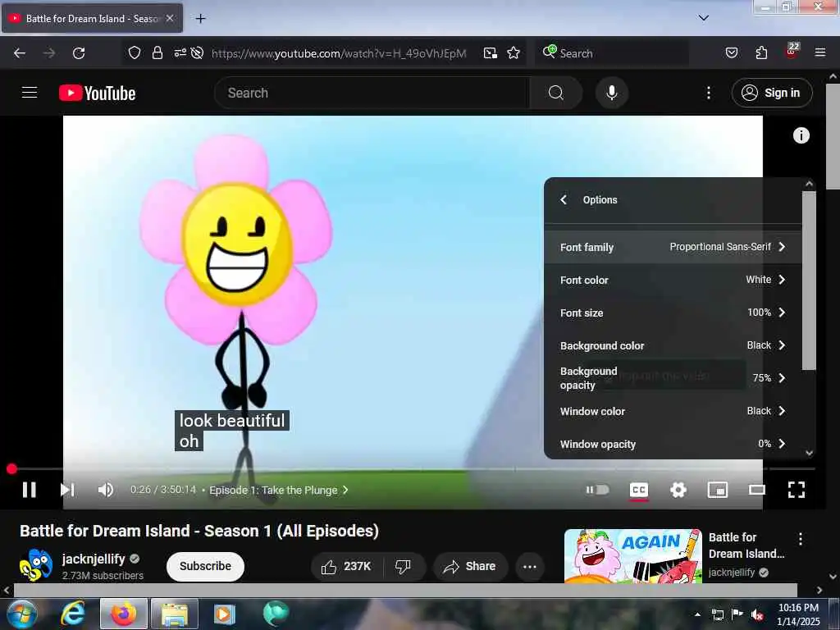
Task: Click the page horizontal scrollbar
Action: pyautogui.click(x=405, y=590)
